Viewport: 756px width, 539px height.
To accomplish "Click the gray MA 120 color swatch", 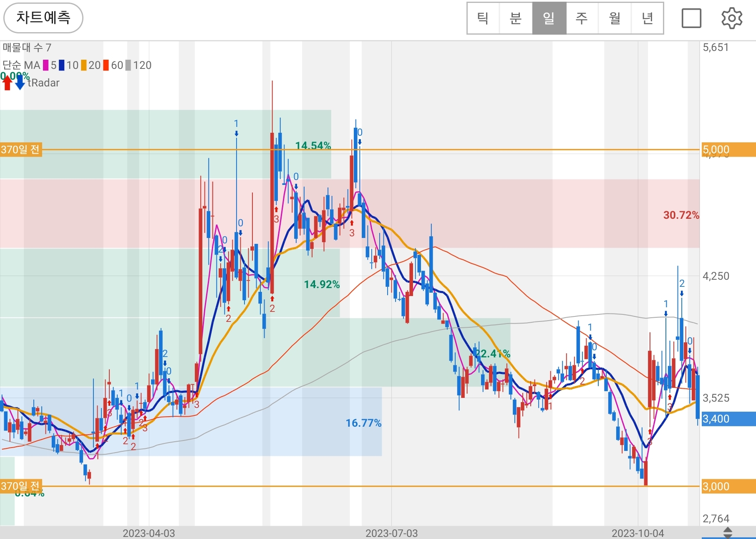I will coord(128,65).
